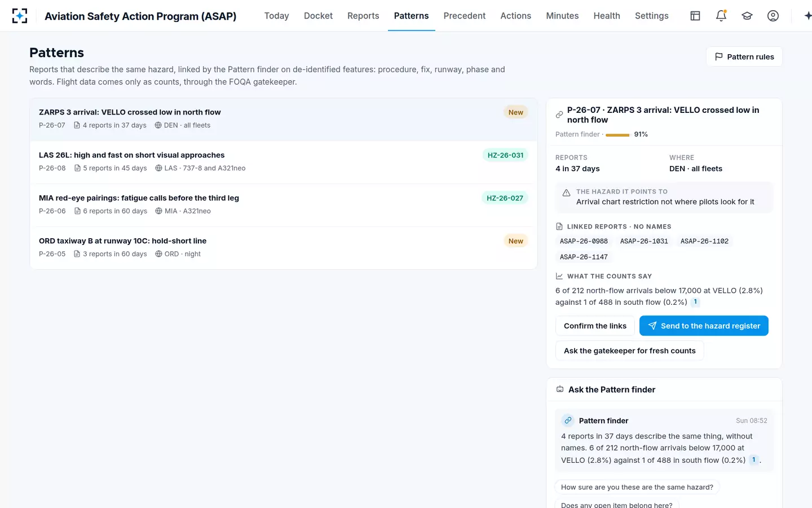This screenshot has height=508, width=812.
Task: Open linked report ASAP-26-1147
Action: (x=584, y=257)
